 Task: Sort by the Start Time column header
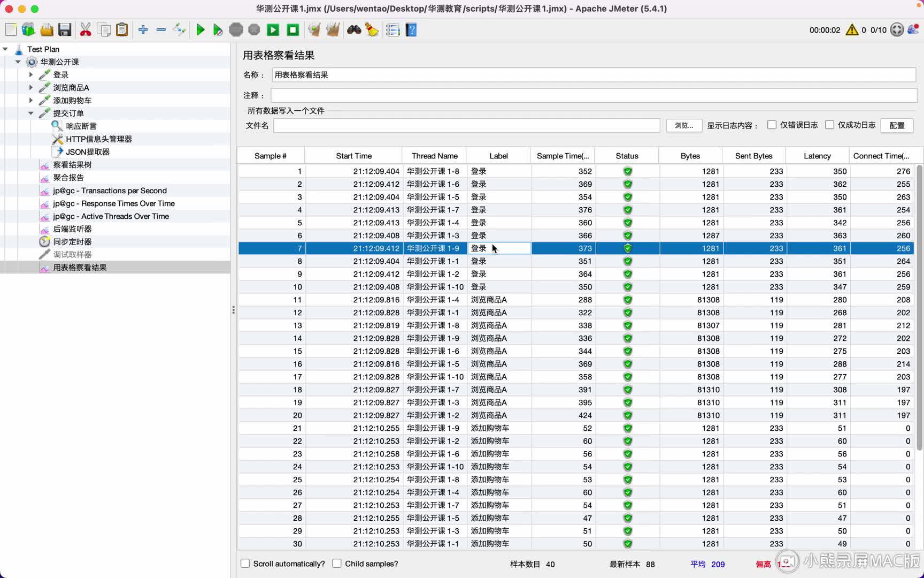[353, 156]
